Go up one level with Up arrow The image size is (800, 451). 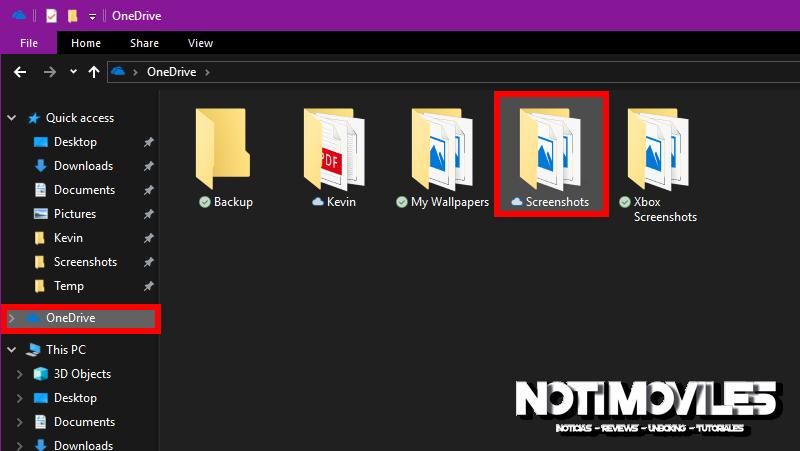pyautogui.click(x=93, y=72)
